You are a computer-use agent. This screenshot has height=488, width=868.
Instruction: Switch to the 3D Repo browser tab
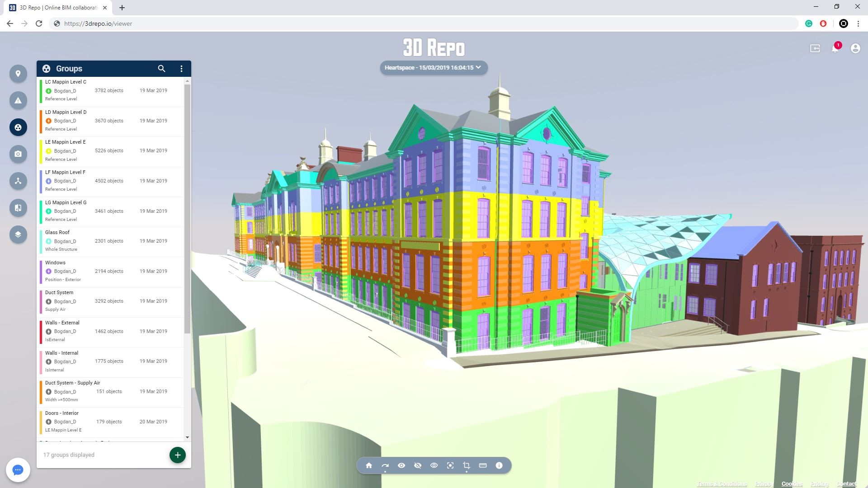coord(54,7)
